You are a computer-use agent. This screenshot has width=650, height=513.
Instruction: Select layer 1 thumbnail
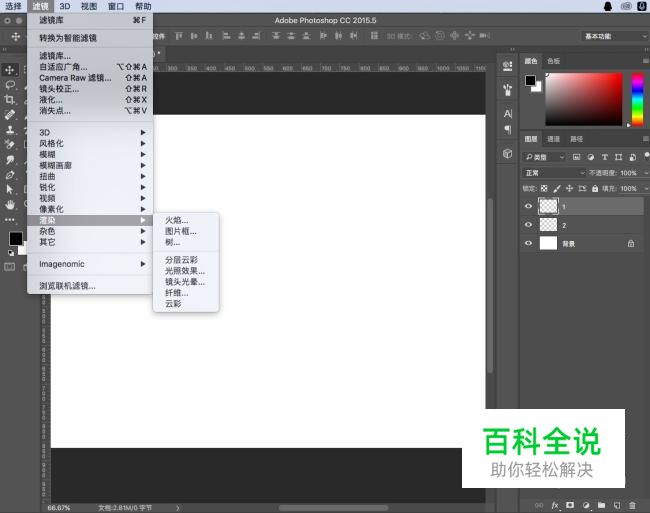(x=548, y=206)
